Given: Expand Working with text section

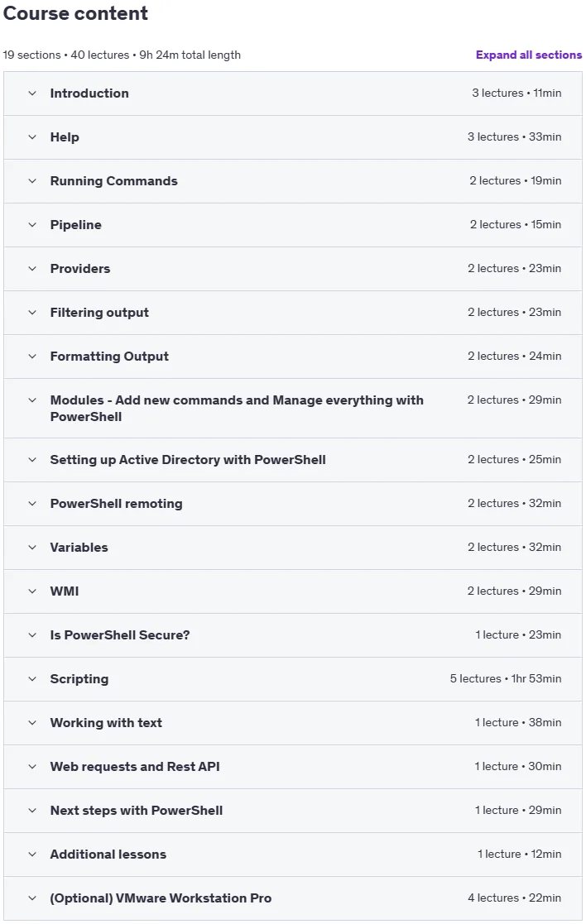Looking at the screenshot, I should click(x=292, y=722).
